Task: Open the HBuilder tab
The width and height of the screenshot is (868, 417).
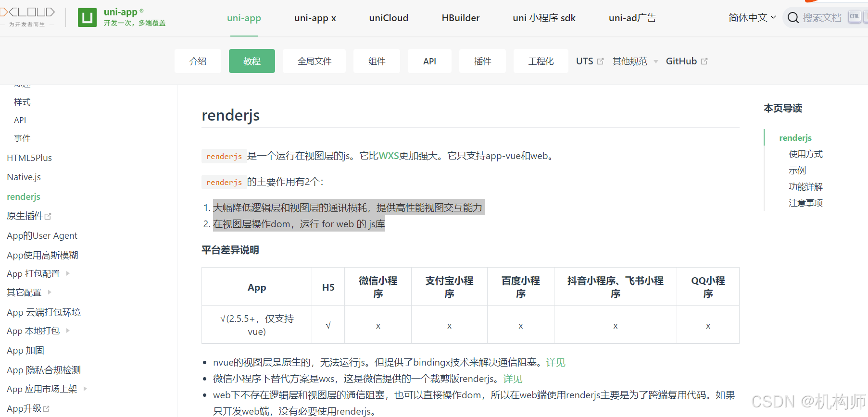Action: pyautogui.click(x=461, y=18)
